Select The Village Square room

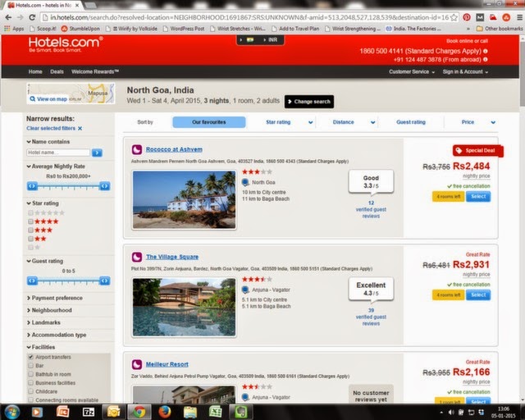tap(478, 295)
